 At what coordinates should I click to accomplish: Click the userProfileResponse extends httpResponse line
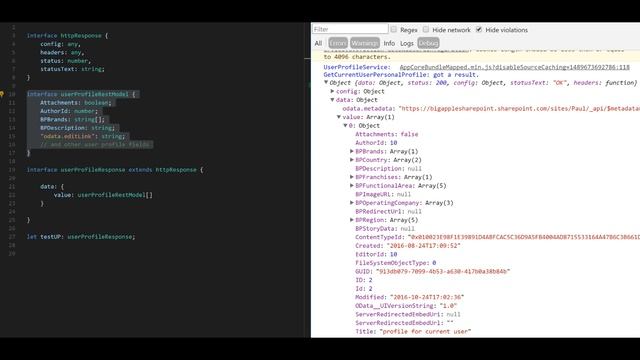coord(115,170)
